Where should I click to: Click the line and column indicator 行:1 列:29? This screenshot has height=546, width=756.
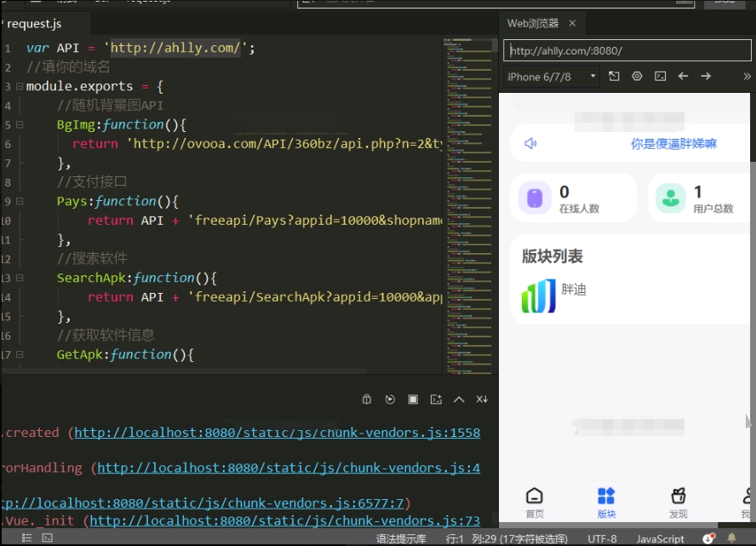[507, 539]
